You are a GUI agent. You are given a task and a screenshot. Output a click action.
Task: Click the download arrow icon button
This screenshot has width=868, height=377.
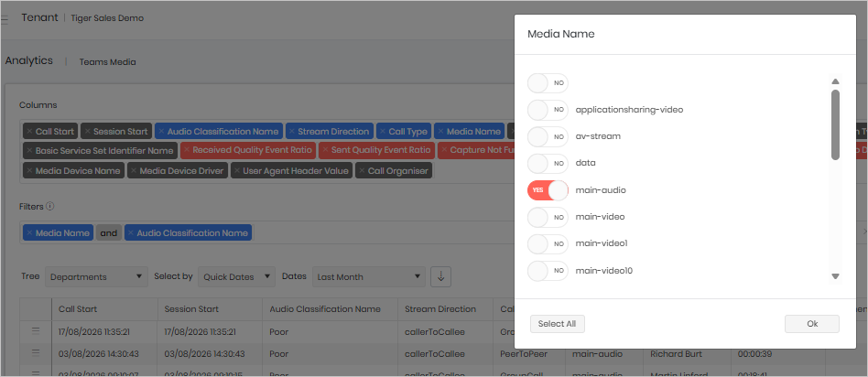click(440, 276)
